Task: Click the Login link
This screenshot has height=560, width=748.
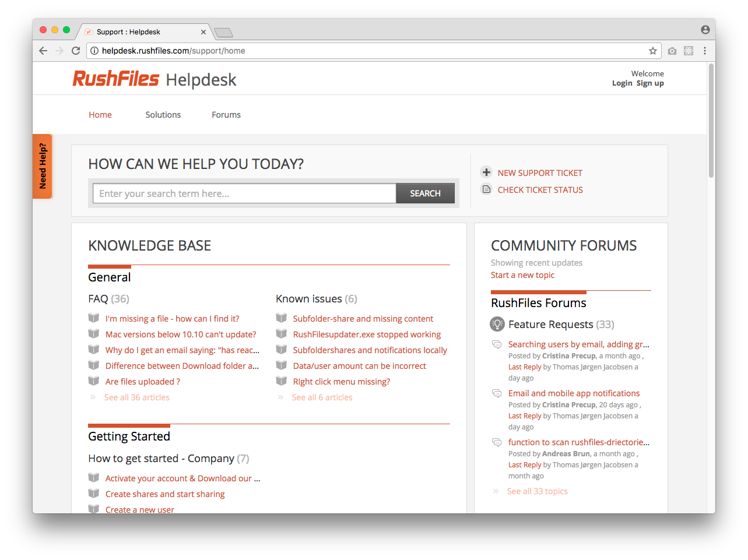Action: pos(622,83)
